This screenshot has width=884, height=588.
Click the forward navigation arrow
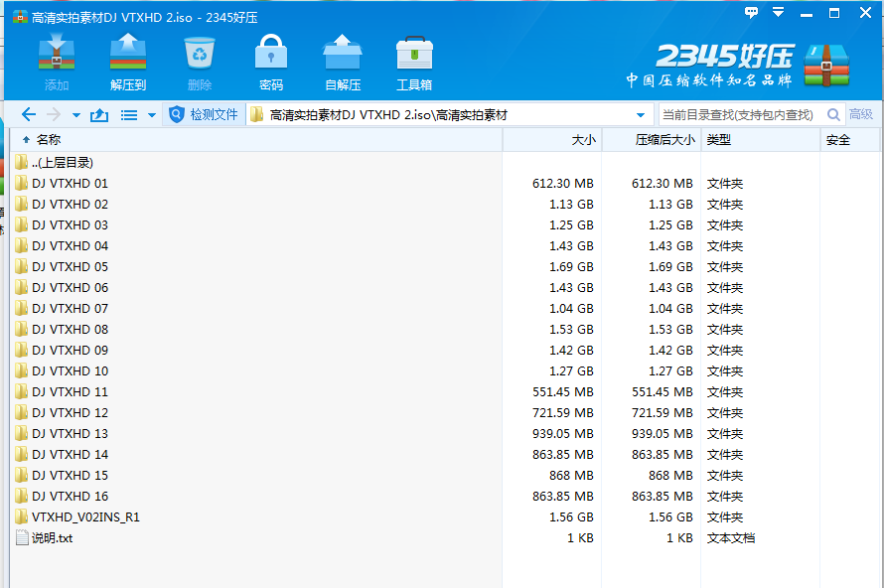[54, 115]
